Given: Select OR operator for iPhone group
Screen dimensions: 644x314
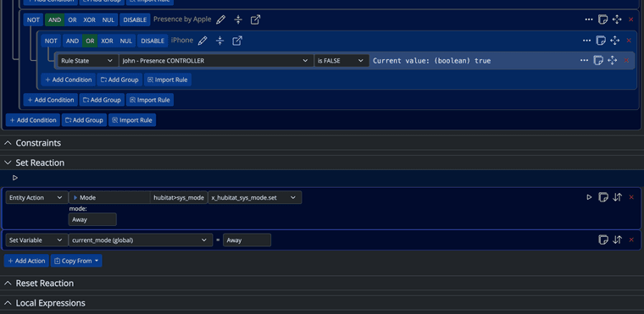Looking at the screenshot, I should [90, 41].
